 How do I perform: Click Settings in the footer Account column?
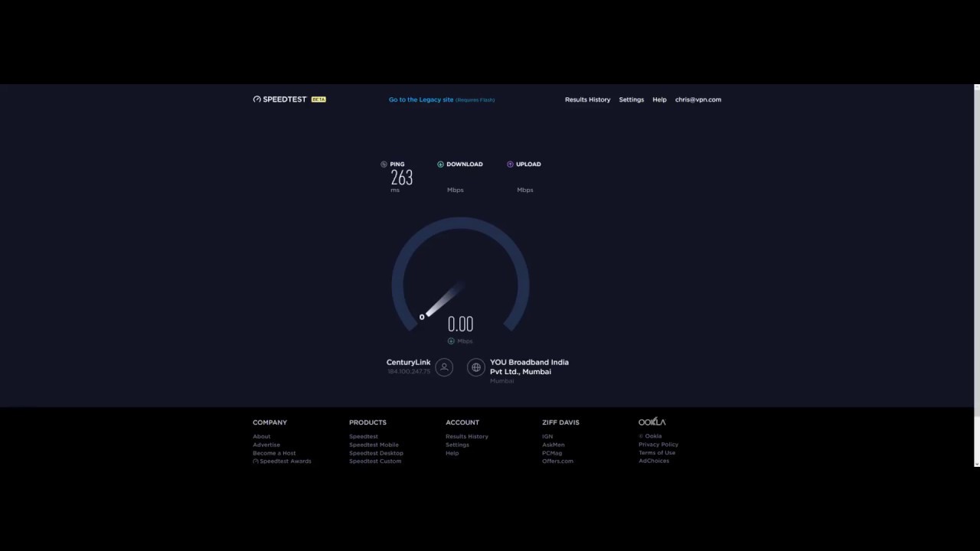point(457,445)
